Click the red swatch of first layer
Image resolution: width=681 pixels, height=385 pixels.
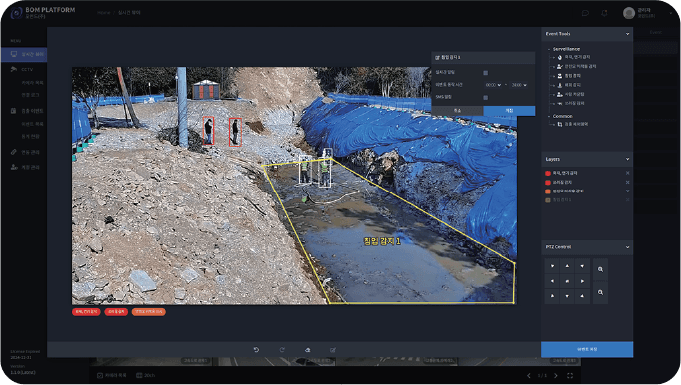point(548,173)
